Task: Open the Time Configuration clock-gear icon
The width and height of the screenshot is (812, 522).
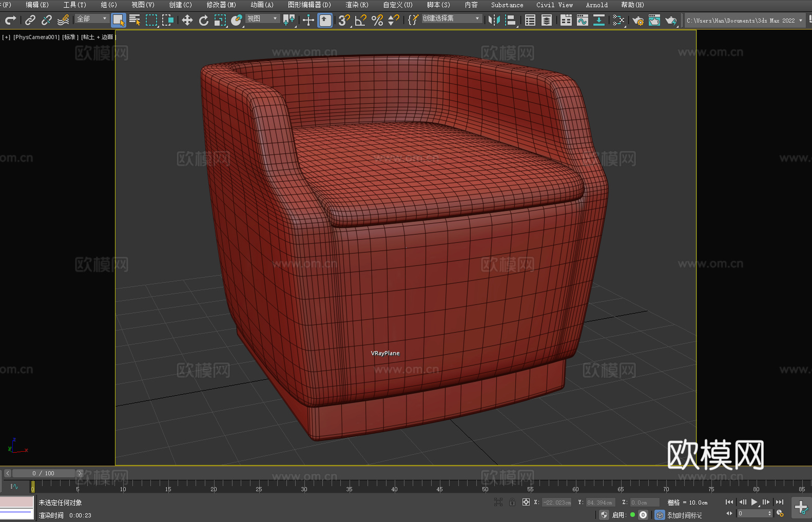Action: (780, 513)
